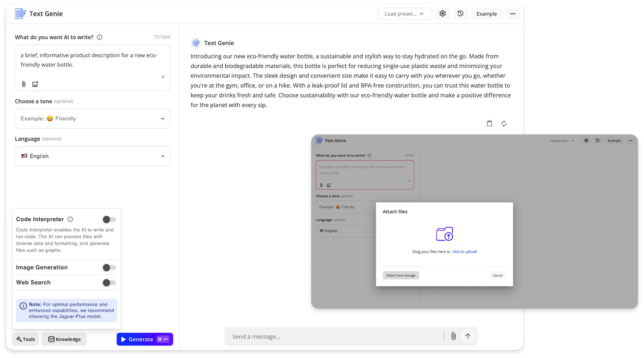Viewport: 644px width, 358px height.
Task: Add an image using the prompt box image icon
Action: 35,84
